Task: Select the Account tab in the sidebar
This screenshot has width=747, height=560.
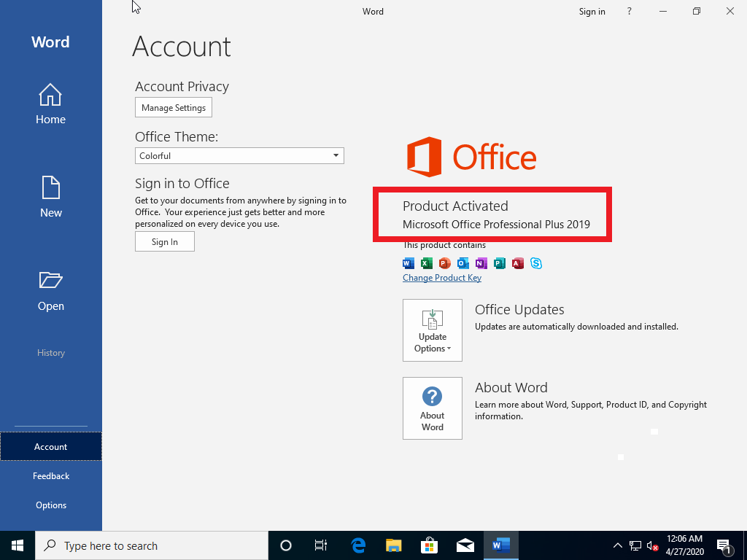Action: point(50,447)
